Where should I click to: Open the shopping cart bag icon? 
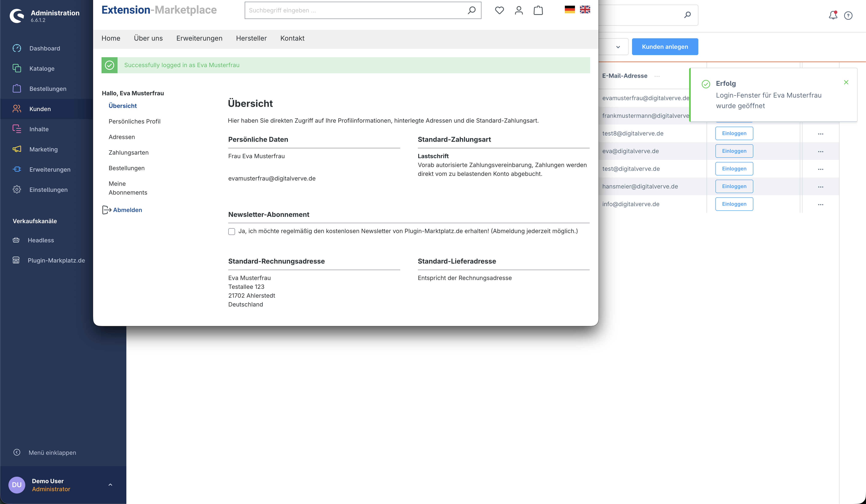click(x=538, y=10)
